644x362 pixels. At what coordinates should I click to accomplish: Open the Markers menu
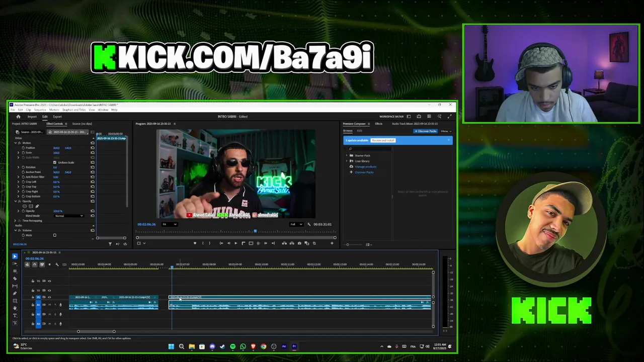coord(54,110)
